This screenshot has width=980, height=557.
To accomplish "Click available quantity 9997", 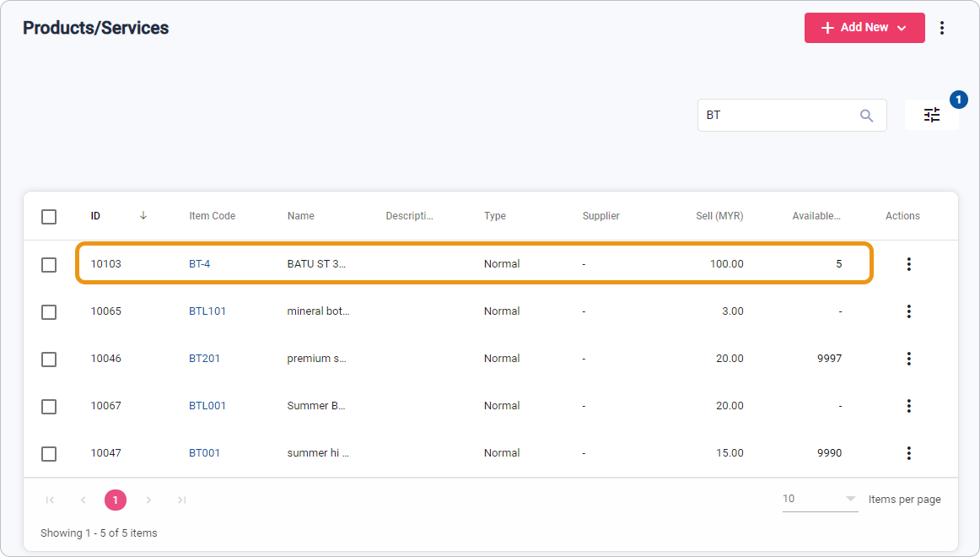I will [x=829, y=358].
